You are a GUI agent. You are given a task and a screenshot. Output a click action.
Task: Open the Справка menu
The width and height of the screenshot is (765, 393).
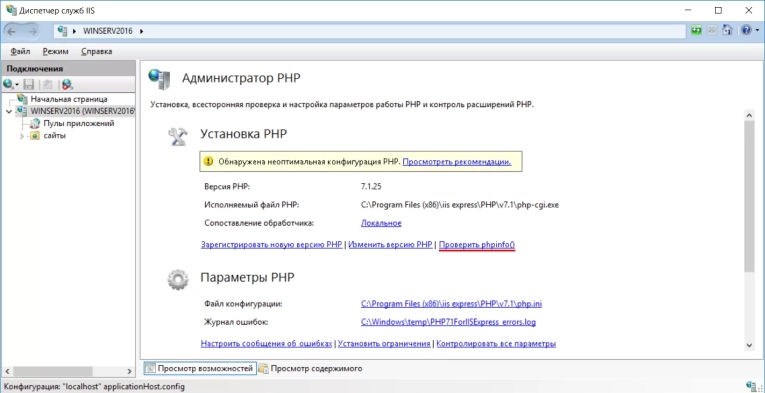point(97,51)
